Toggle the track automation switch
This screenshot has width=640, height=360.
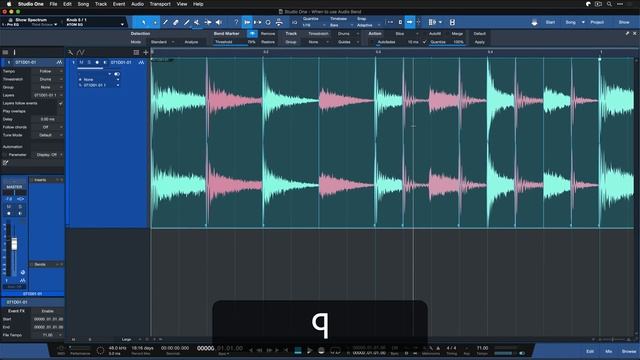(x=117, y=74)
